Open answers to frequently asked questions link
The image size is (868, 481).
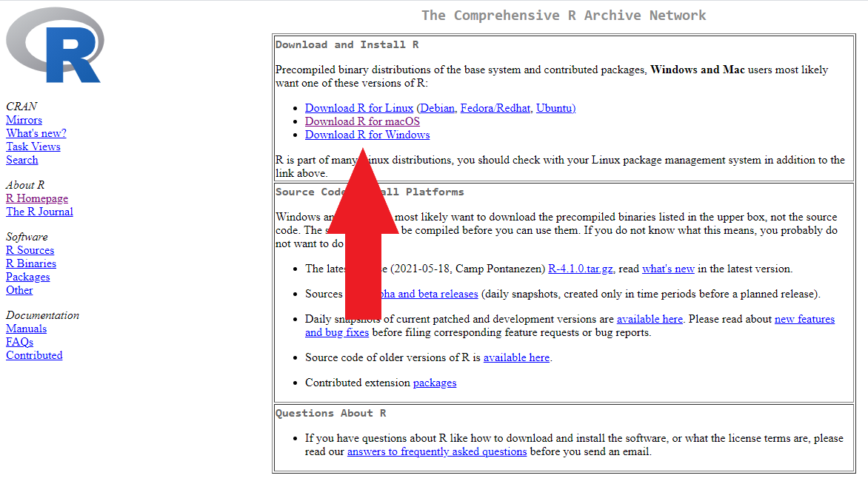[437, 451]
